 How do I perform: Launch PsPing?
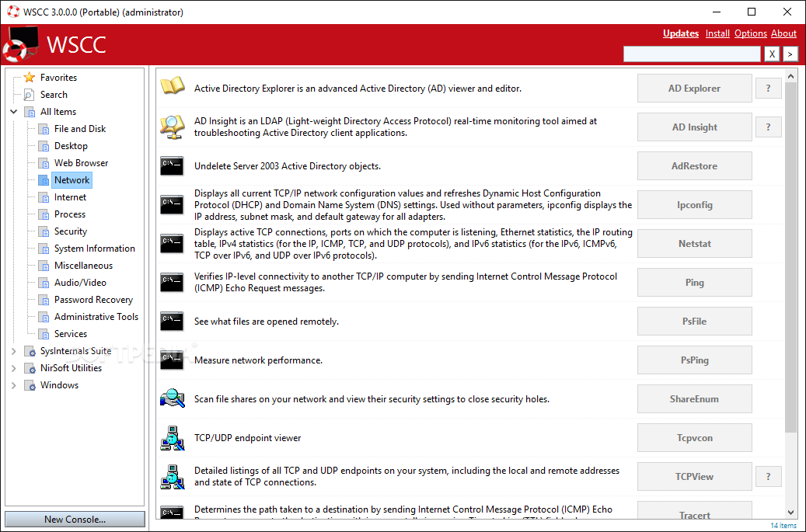pos(694,360)
